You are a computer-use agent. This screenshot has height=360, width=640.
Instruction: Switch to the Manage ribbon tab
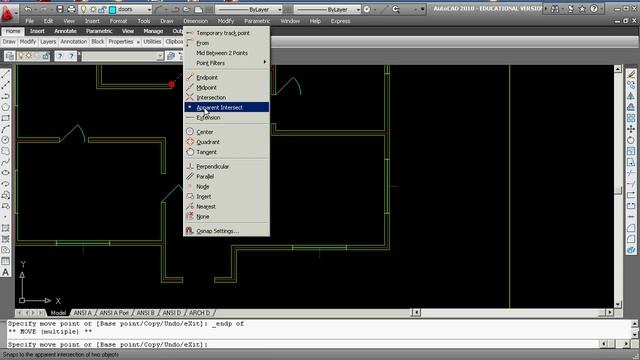click(x=153, y=31)
